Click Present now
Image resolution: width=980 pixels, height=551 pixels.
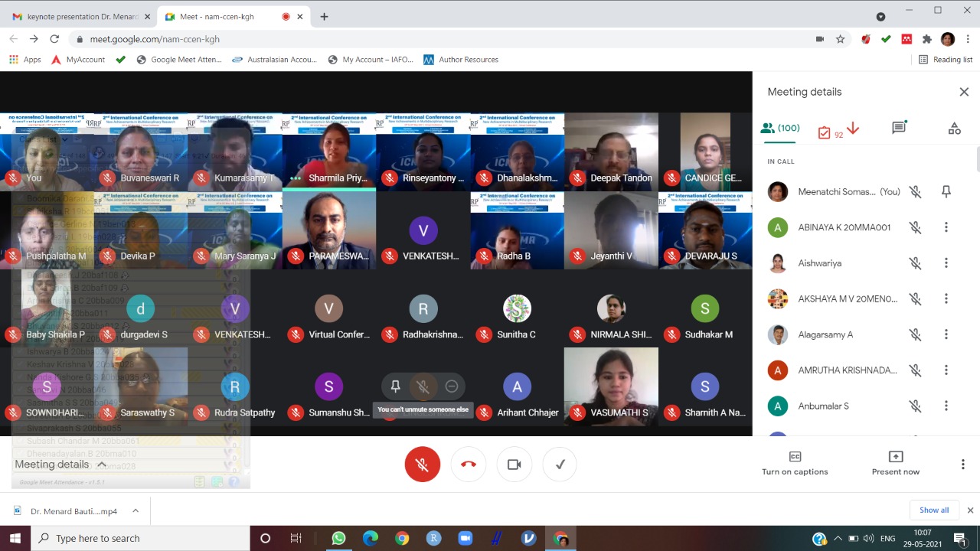(x=896, y=463)
